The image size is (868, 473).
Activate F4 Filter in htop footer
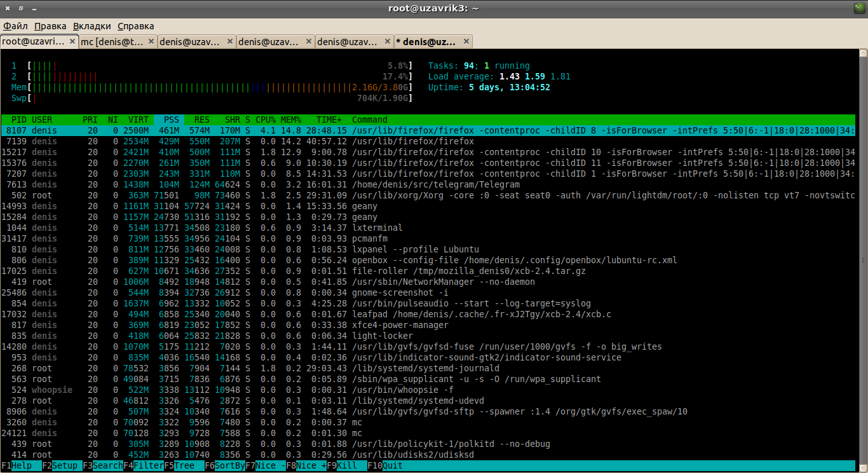click(x=144, y=465)
